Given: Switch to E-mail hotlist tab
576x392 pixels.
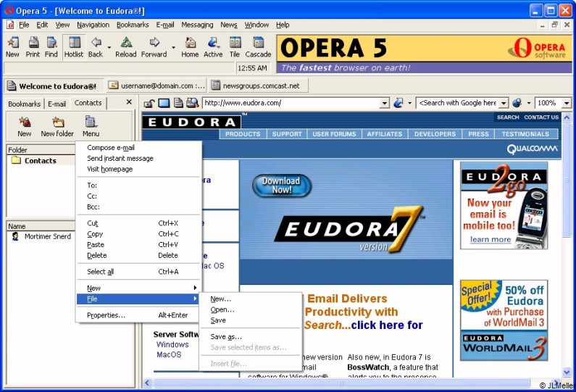Looking at the screenshot, I should click(57, 104).
